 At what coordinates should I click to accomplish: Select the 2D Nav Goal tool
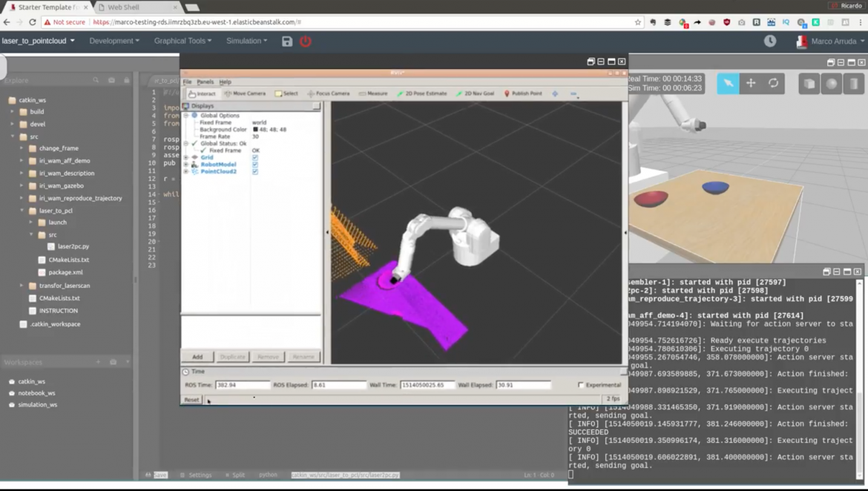[475, 93]
